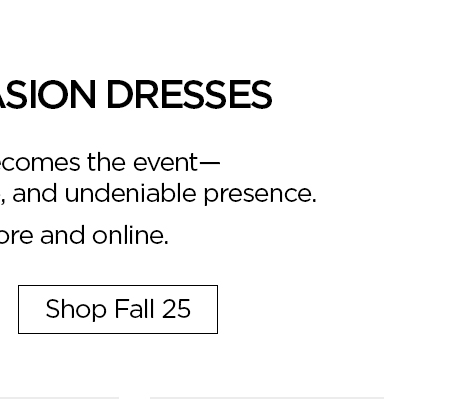Click the word 'and' before 'undeniable'
This screenshot has height=399, width=450.
pos(35,194)
